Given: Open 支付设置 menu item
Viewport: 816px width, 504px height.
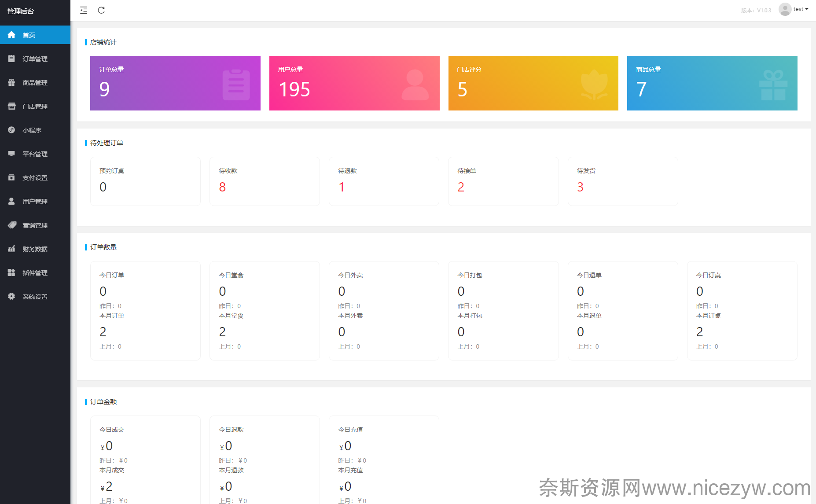Looking at the screenshot, I should click(35, 177).
